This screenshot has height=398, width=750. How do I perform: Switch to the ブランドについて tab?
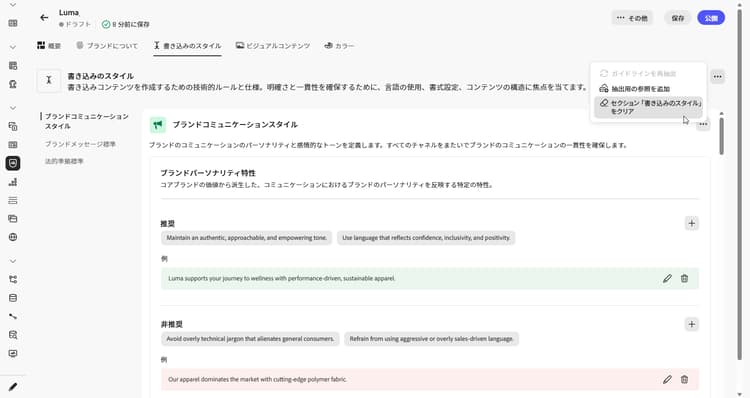click(107, 45)
